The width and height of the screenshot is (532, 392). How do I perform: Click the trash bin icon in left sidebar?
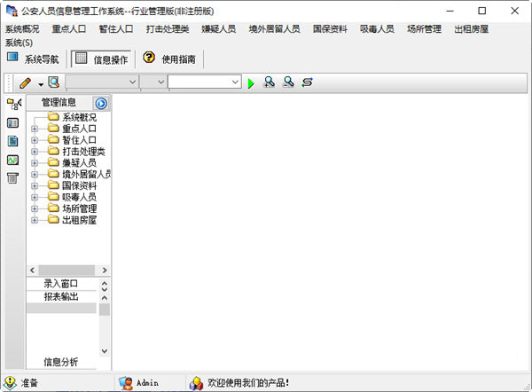point(13,178)
